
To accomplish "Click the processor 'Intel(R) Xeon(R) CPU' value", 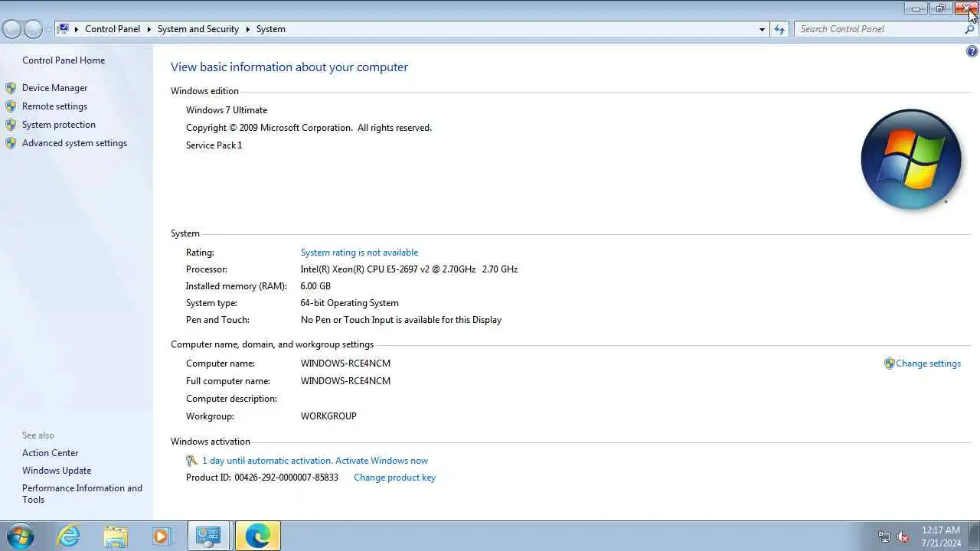I will click(x=409, y=269).
